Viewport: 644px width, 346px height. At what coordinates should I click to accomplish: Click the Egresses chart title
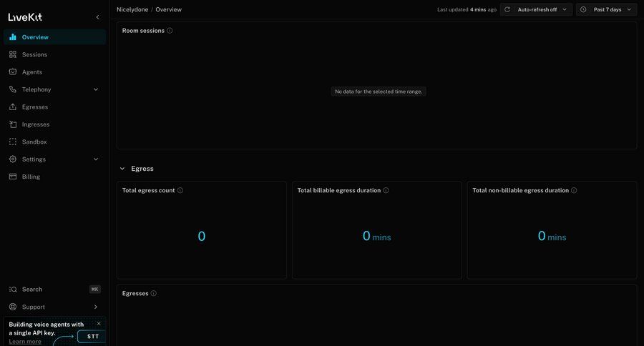(x=135, y=294)
